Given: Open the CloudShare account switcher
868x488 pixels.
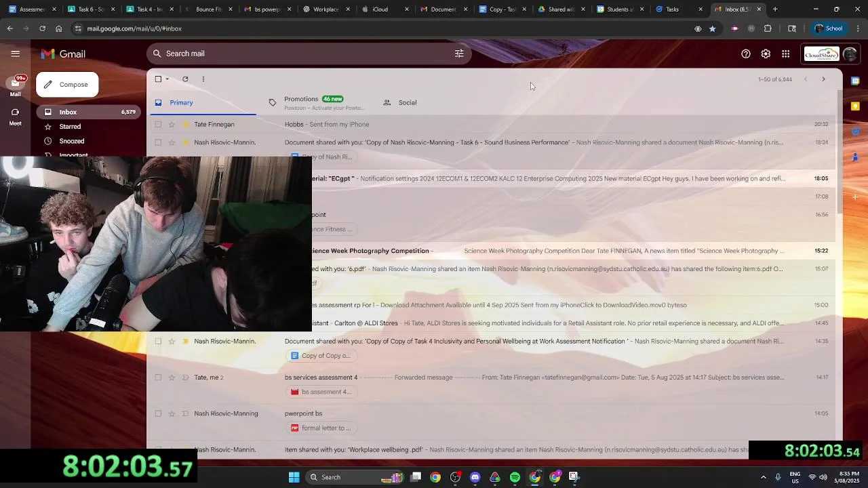Looking at the screenshot, I should pos(831,54).
